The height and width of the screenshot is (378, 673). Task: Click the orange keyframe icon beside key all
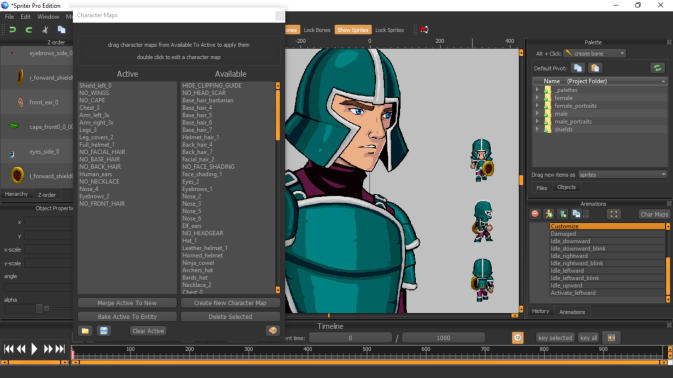[x=612, y=338]
